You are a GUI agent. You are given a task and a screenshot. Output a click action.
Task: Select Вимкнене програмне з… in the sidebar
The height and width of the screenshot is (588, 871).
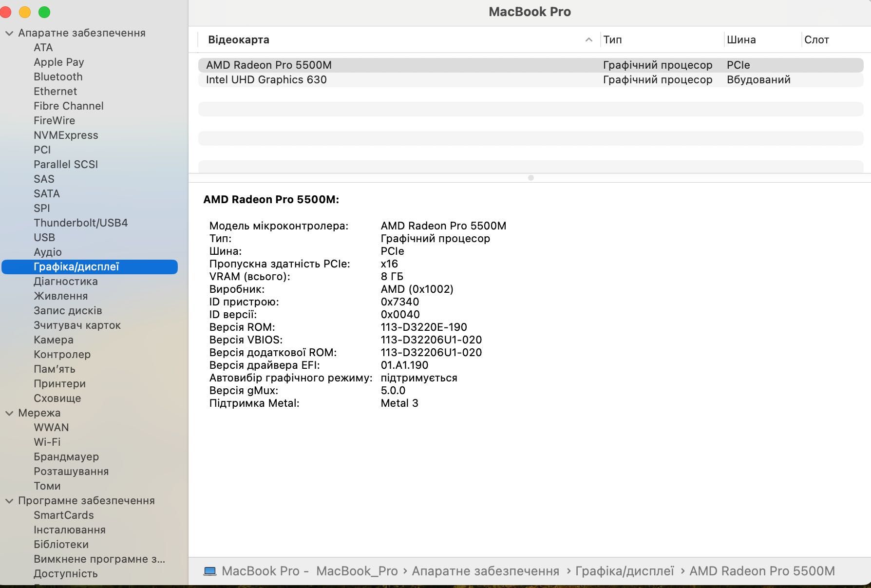tap(99, 559)
